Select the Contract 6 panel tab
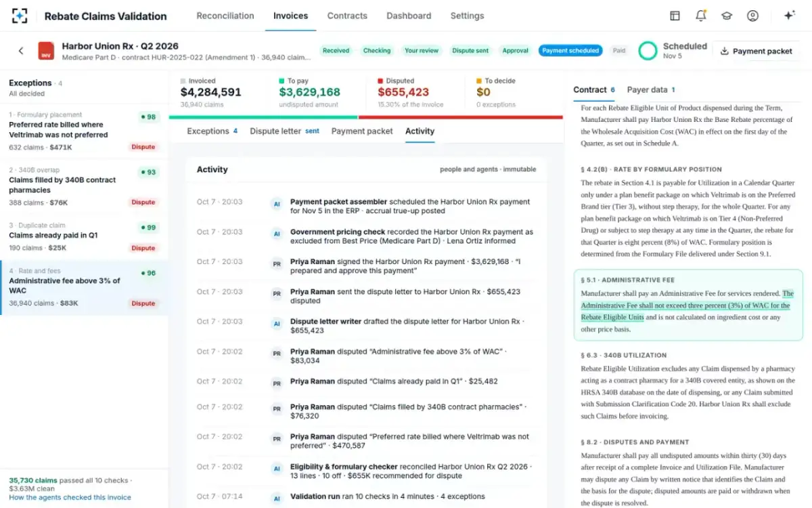The width and height of the screenshot is (812, 508). (594, 89)
